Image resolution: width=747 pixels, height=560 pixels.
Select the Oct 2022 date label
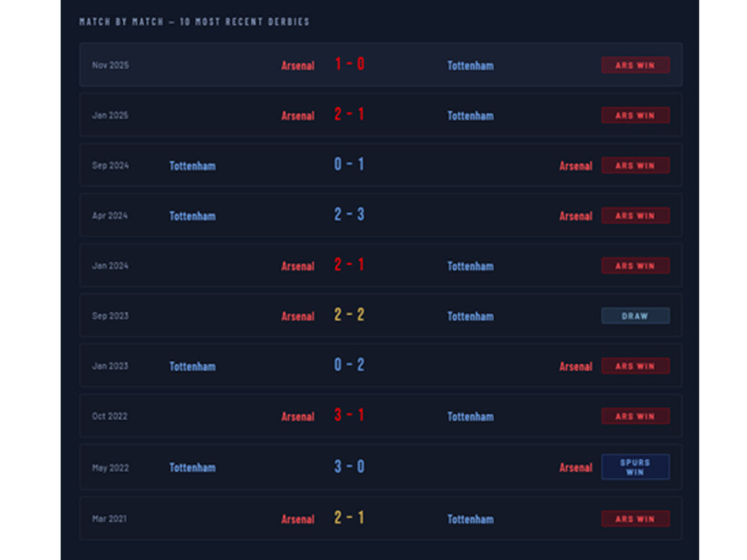(x=109, y=416)
